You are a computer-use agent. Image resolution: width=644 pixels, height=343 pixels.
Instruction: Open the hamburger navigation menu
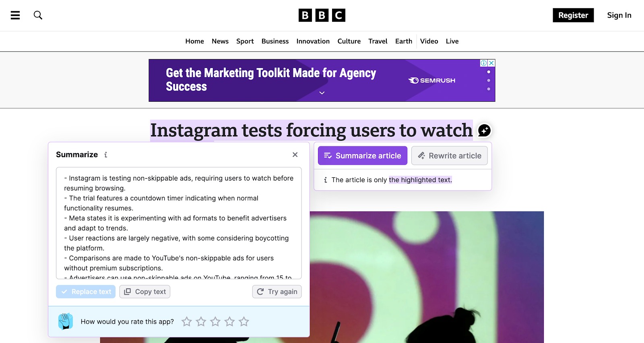point(15,15)
